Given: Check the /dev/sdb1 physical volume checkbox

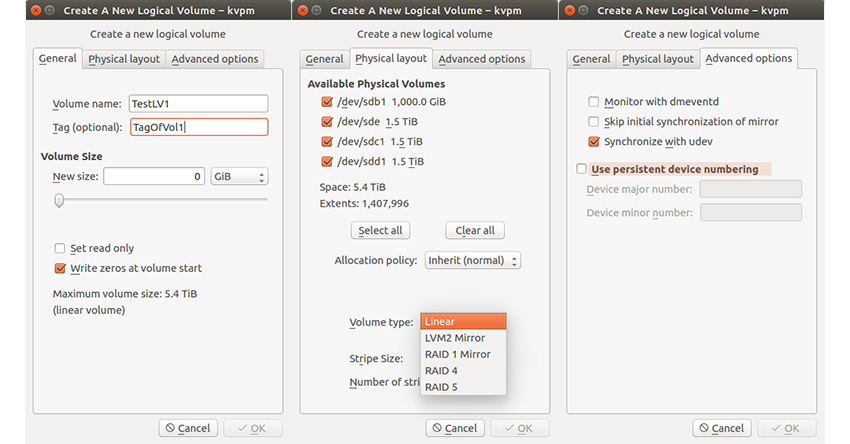Looking at the screenshot, I should pyautogui.click(x=327, y=102).
